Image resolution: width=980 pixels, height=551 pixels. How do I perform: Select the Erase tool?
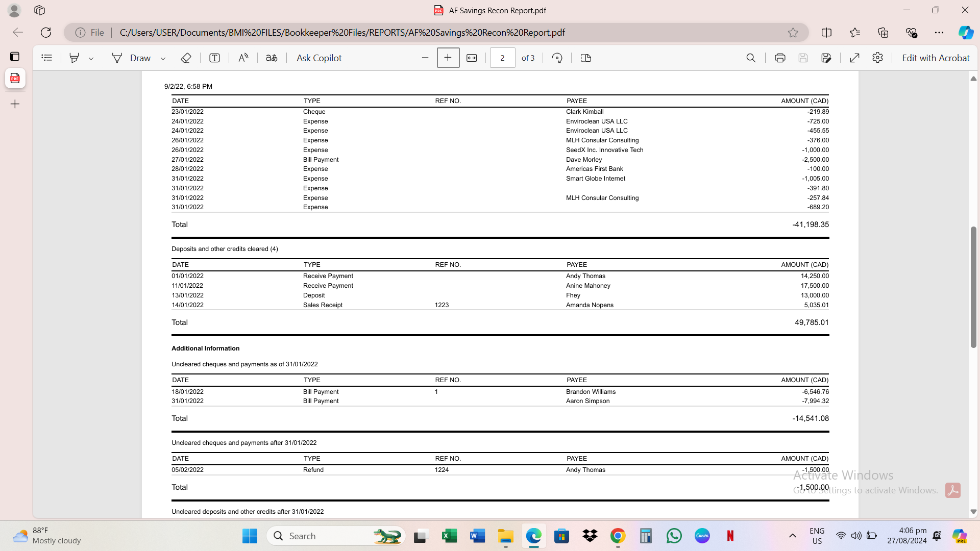(186, 58)
